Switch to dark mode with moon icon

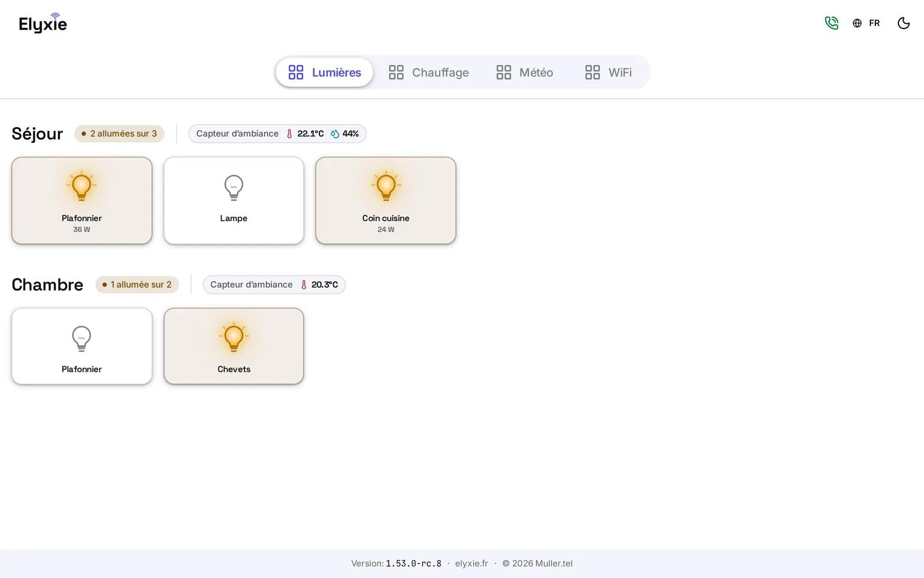[x=904, y=23]
